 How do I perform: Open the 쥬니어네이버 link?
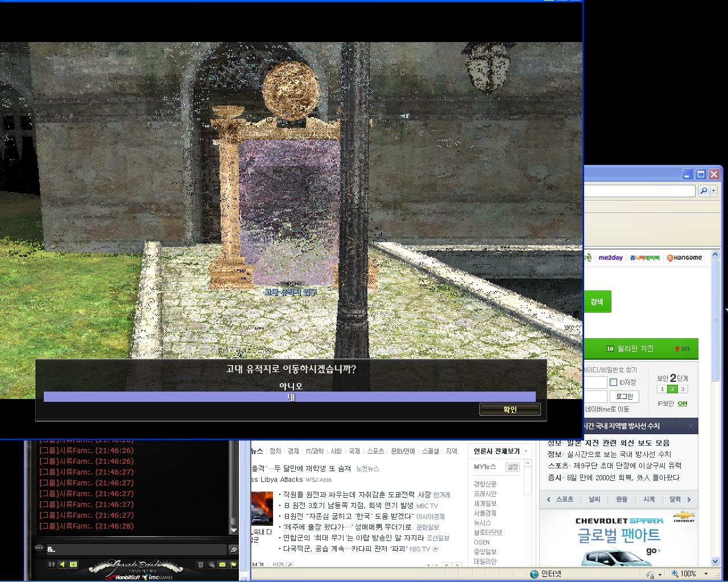click(644, 257)
